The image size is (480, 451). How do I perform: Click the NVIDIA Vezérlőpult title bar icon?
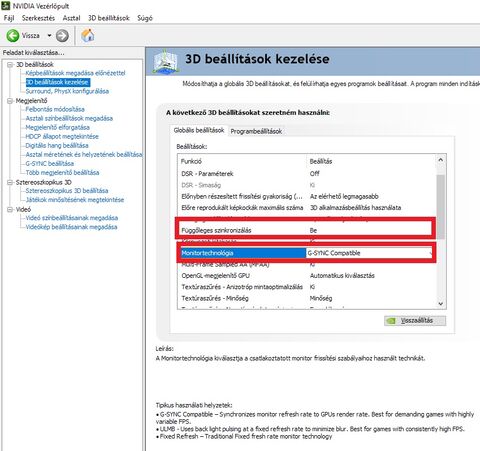click(5, 6)
